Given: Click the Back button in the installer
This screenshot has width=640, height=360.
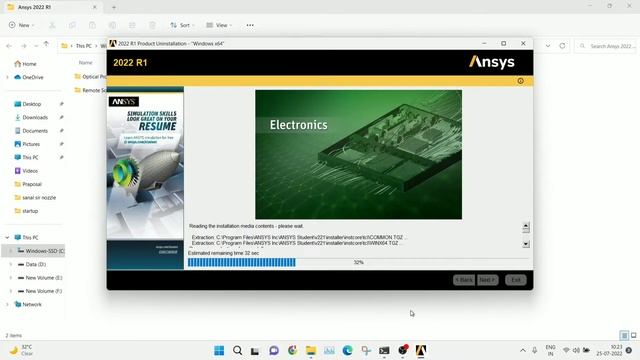Looking at the screenshot, I should coord(464,280).
